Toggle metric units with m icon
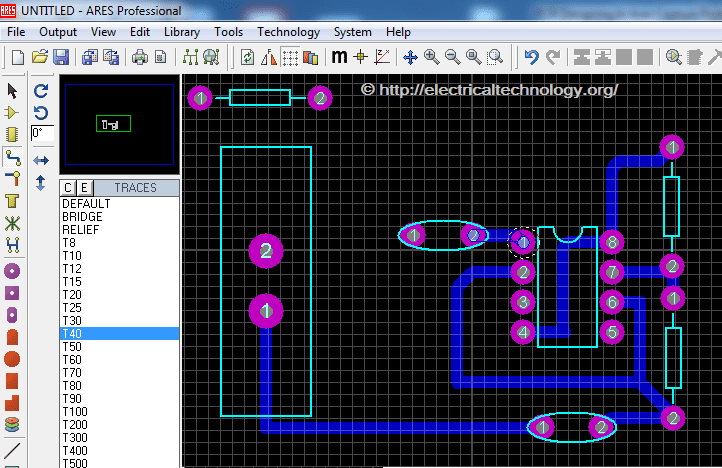722x468 pixels. pyautogui.click(x=339, y=57)
